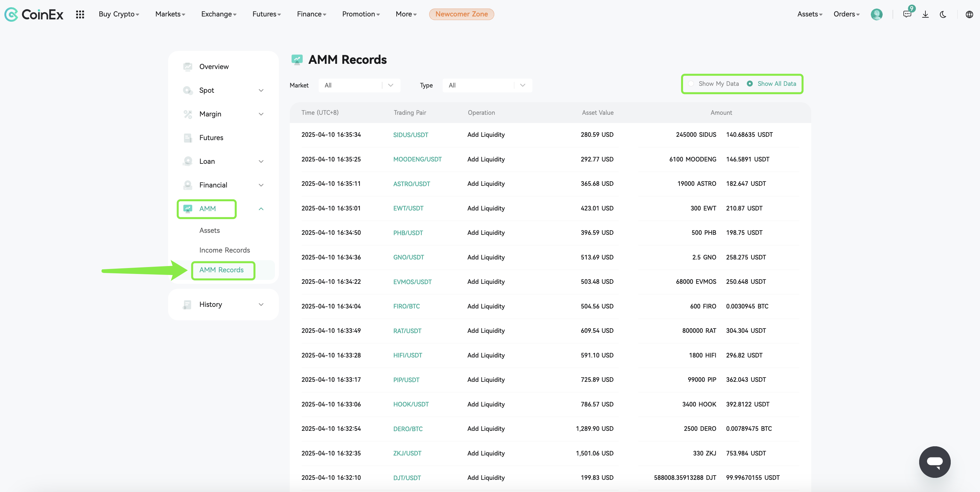Open the EWT/USDT trading pair
Screen dimensions: 980x492
click(x=408, y=209)
